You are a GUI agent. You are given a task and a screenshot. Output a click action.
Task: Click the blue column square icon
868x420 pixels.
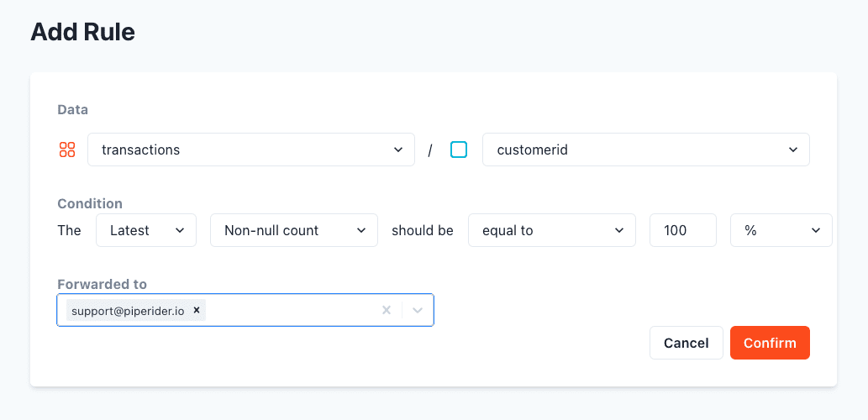click(458, 150)
